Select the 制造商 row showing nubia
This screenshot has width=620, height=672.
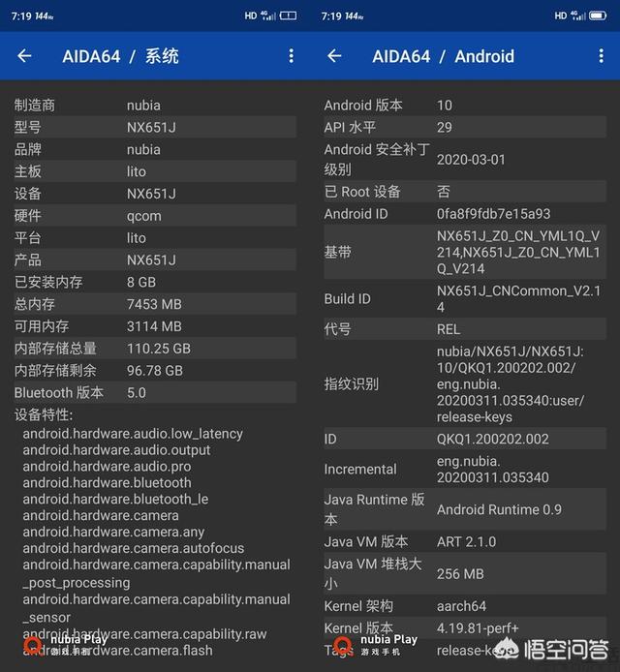tap(155, 105)
